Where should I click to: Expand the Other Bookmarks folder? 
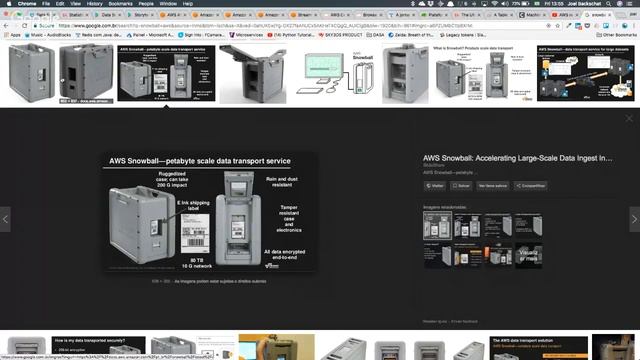[617, 35]
